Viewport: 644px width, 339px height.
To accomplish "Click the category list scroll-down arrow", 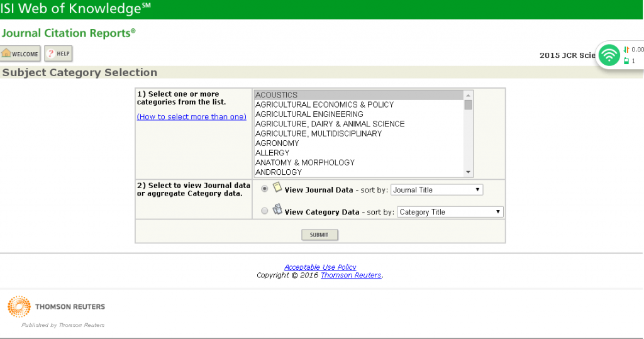I will point(468,172).
